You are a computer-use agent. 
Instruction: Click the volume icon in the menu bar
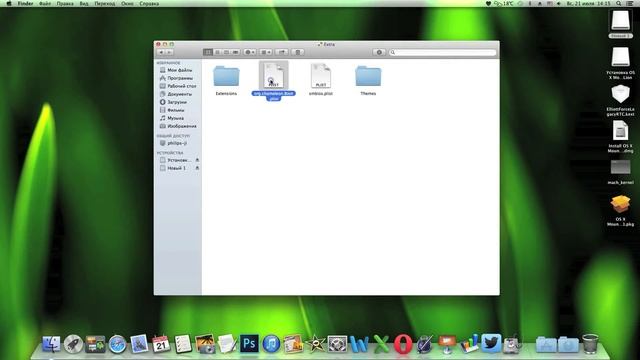point(559,3)
